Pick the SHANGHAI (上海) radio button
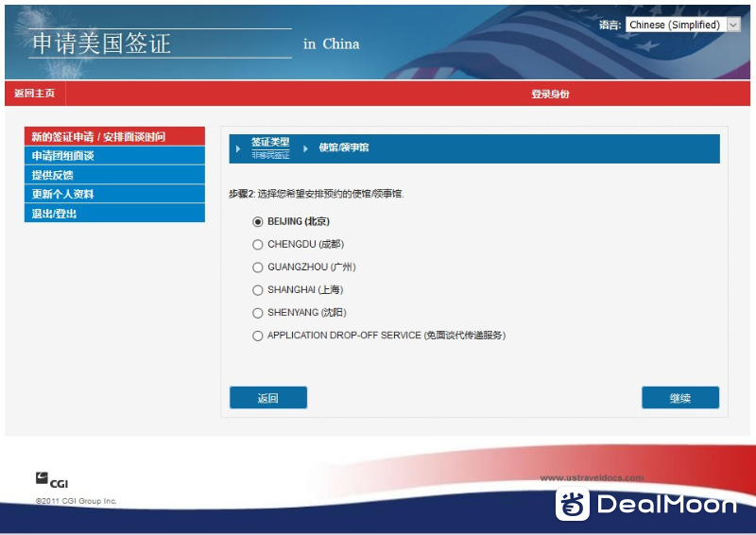The height and width of the screenshot is (535, 756). pos(257,290)
